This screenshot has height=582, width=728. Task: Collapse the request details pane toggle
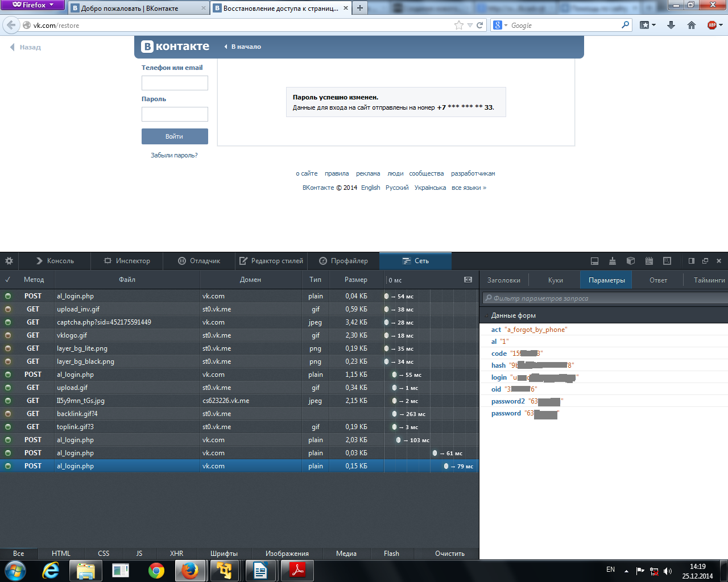pyautogui.click(x=468, y=280)
